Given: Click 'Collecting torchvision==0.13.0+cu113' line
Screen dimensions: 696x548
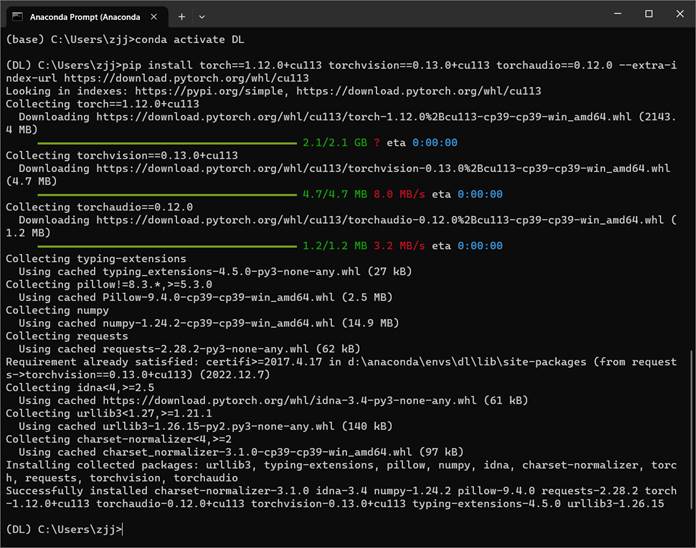Looking at the screenshot, I should pyautogui.click(x=122, y=155).
